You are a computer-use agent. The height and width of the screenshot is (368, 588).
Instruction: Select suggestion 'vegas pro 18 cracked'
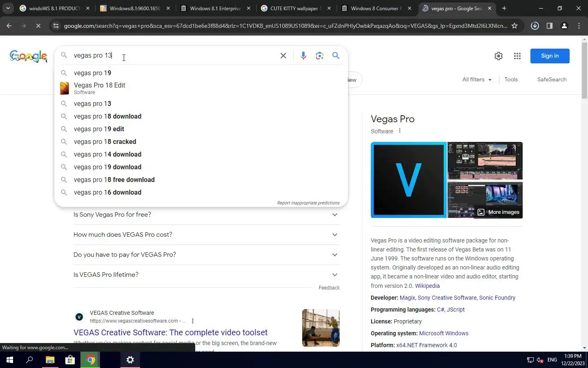(x=201, y=141)
